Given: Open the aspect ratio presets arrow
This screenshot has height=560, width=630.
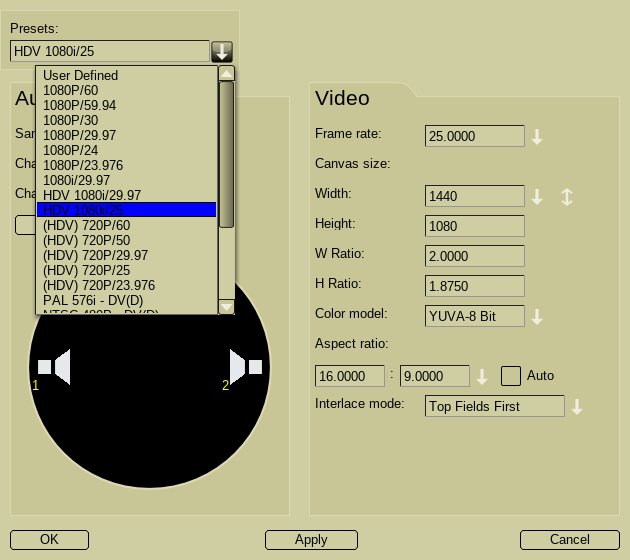Looking at the screenshot, I should pos(482,377).
